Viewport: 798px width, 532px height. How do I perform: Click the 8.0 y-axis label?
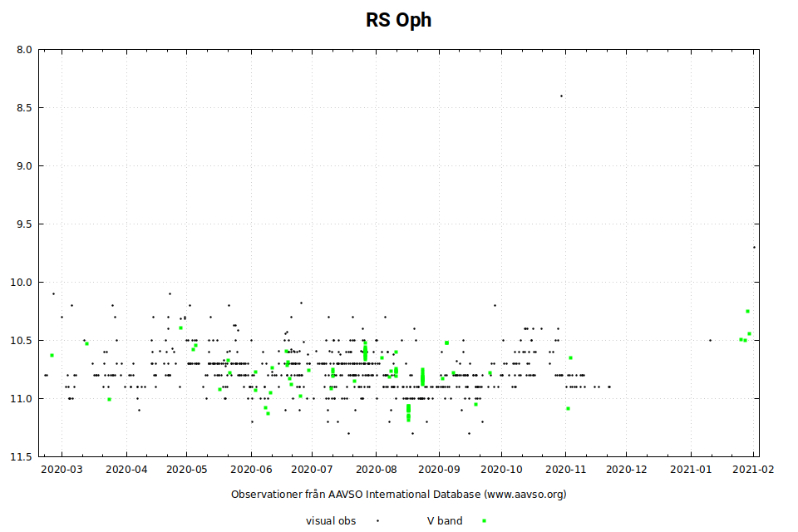pos(24,50)
